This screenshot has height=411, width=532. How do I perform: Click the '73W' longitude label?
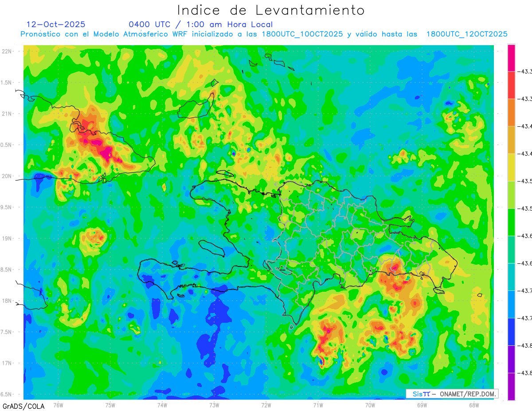tap(214, 405)
